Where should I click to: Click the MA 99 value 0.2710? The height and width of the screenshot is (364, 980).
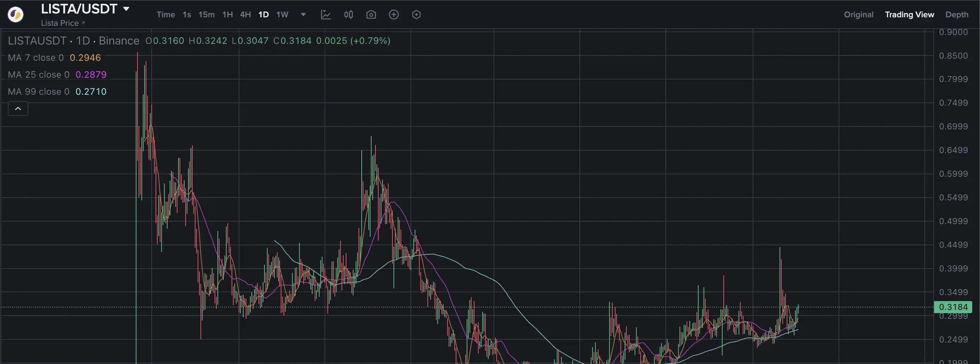[x=91, y=92]
